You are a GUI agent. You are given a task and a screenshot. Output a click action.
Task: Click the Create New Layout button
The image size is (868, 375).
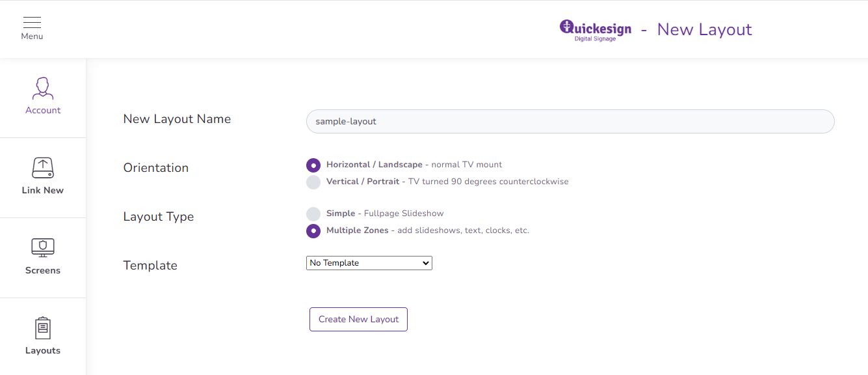tap(358, 319)
